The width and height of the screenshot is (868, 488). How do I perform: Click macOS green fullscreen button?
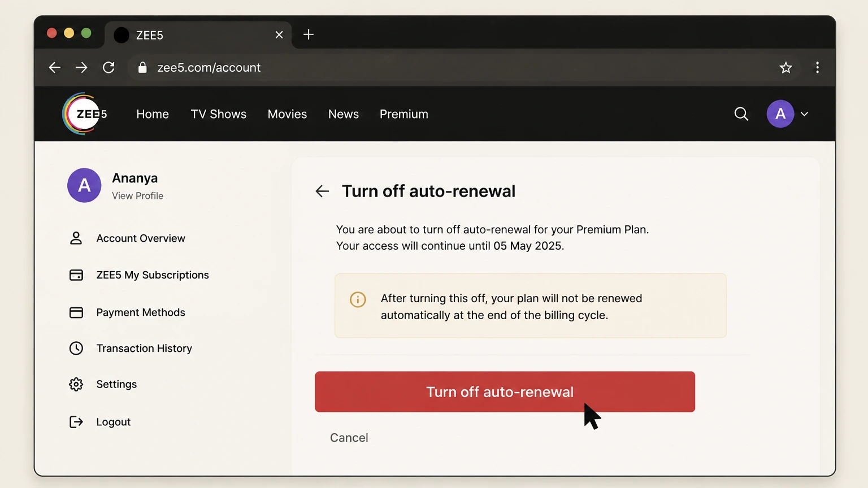pos(86,33)
